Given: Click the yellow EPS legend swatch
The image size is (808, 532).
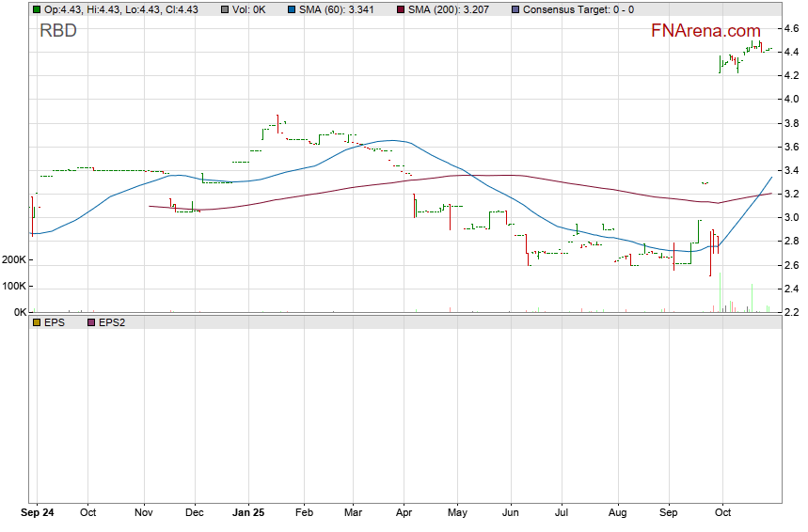Looking at the screenshot, I should [37, 322].
